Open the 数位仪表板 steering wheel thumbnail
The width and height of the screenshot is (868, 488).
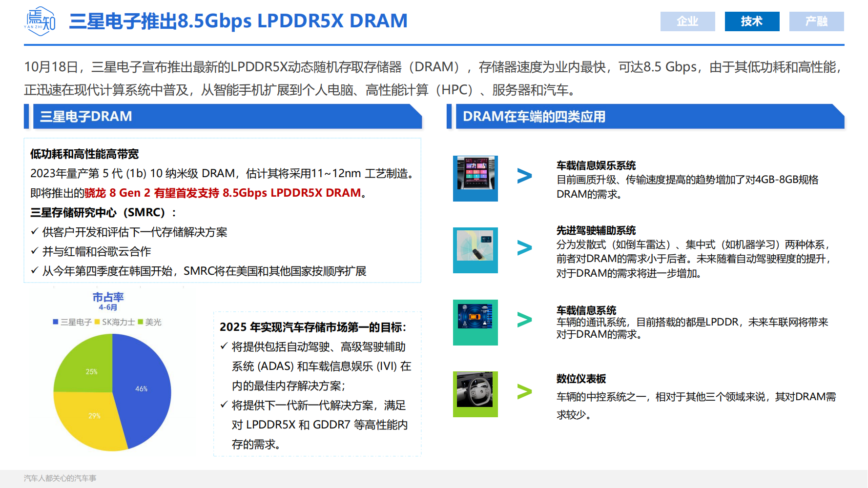tap(475, 394)
